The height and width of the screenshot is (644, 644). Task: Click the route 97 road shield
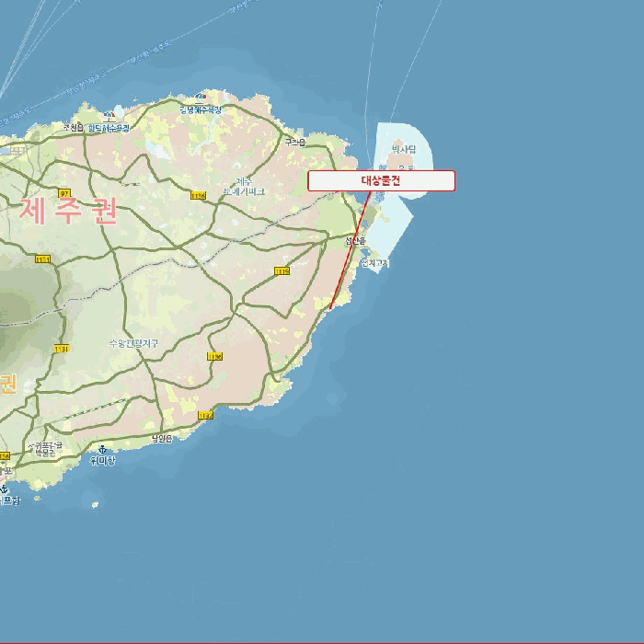(x=63, y=193)
